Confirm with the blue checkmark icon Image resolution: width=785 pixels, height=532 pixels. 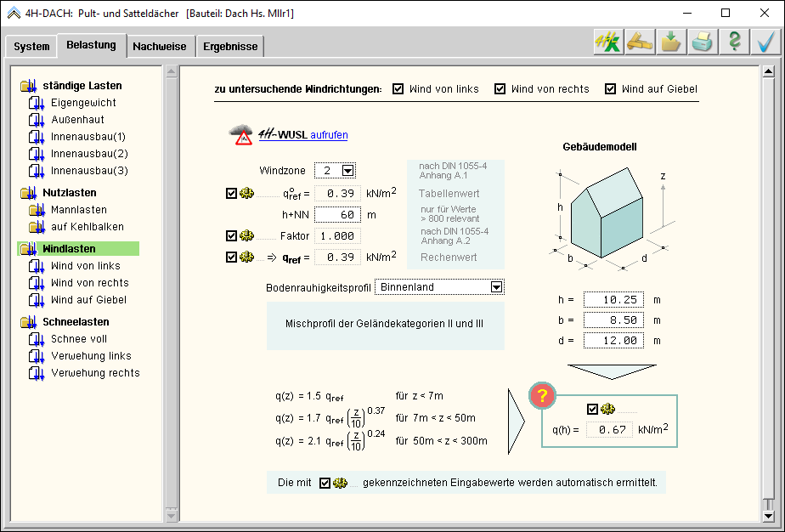765,42
